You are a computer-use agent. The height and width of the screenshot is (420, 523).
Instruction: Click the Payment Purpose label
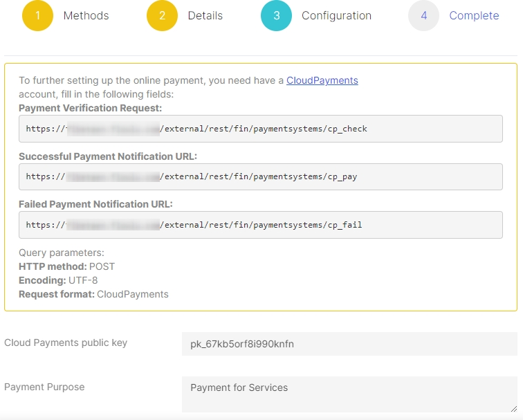click(44, 387)
